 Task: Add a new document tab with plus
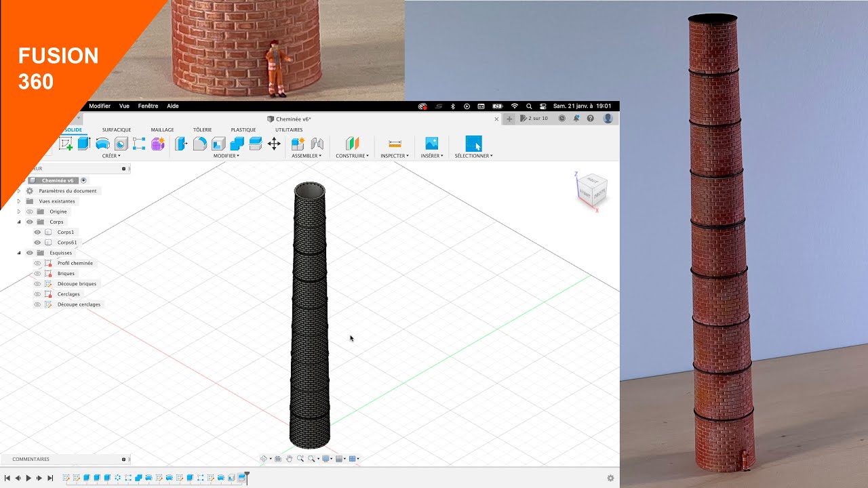click(x=509, y=119)
